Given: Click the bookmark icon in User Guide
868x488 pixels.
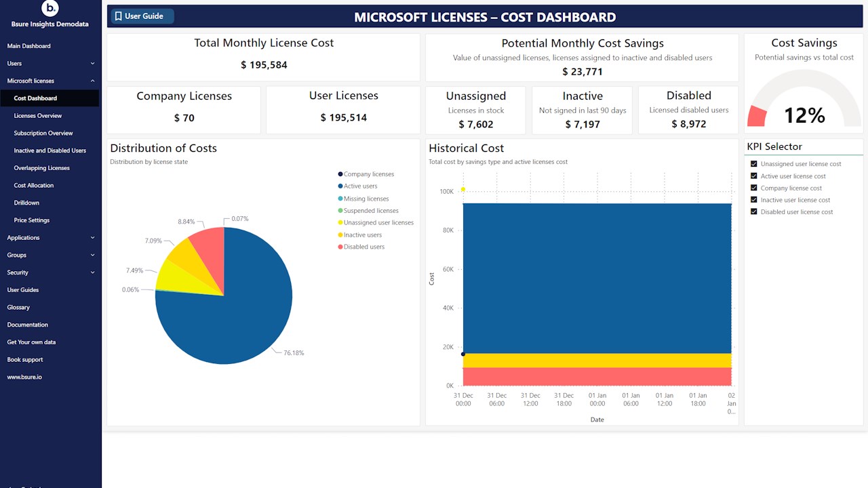Looking at the screenshot, I should tap(118, 16).
